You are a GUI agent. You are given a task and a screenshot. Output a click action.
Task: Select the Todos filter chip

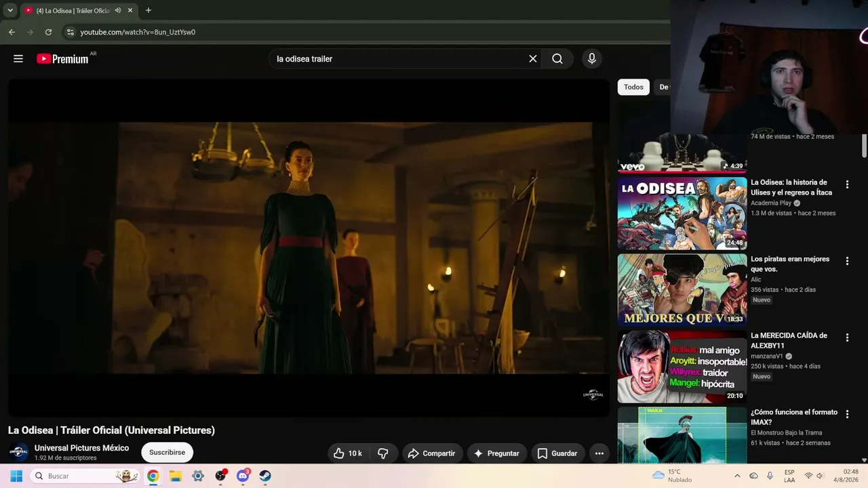[x=633, y=87]
